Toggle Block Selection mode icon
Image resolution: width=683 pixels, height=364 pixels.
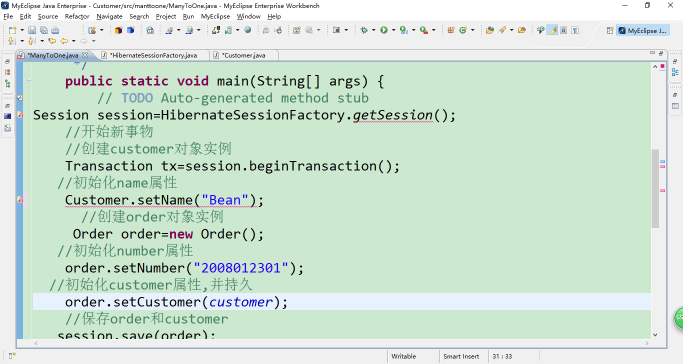pyautogui.click(x=564, y=30)
